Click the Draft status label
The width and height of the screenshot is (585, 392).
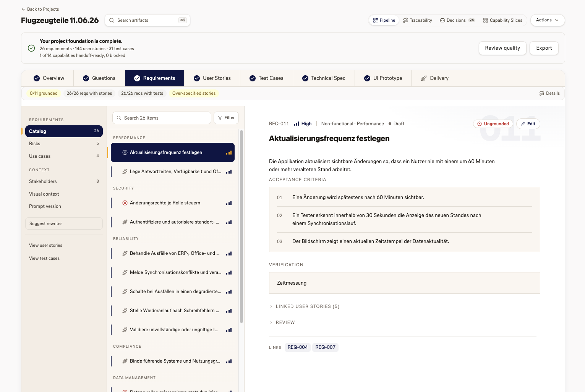(397, 124)
